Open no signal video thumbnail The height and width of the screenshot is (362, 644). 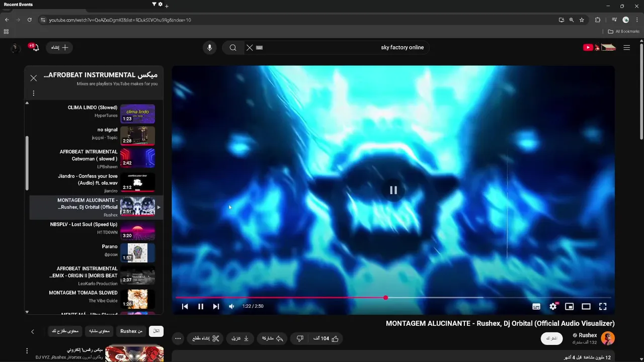coord(137,135)
